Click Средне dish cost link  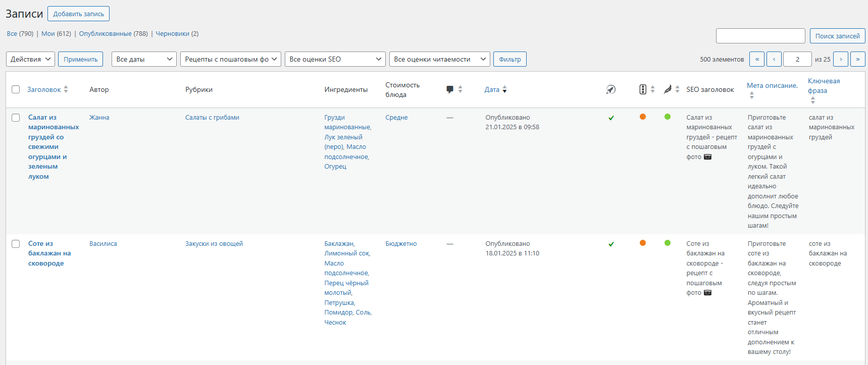(x=396, y=117)
